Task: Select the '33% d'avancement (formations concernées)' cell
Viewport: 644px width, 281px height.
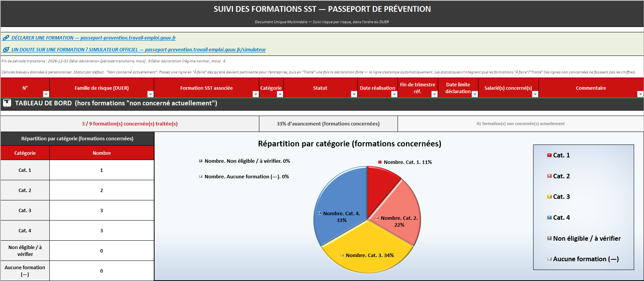Action: [328, 124]
